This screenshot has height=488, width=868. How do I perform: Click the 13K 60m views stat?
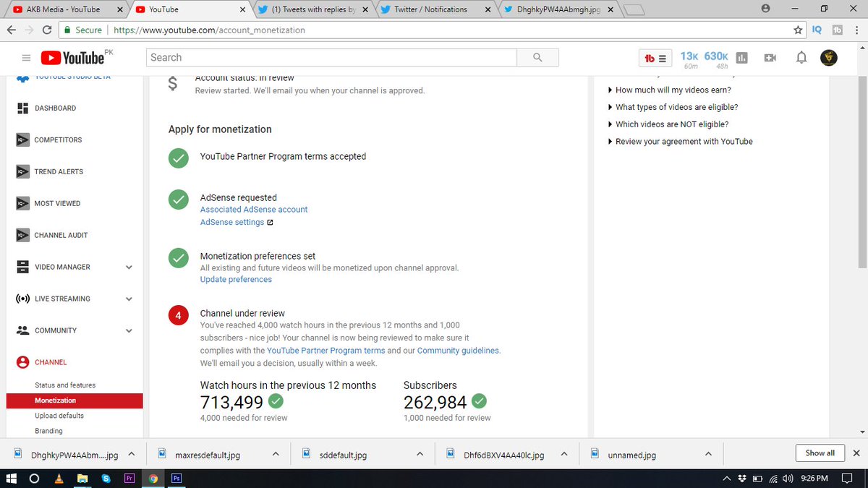click(690, 60)
